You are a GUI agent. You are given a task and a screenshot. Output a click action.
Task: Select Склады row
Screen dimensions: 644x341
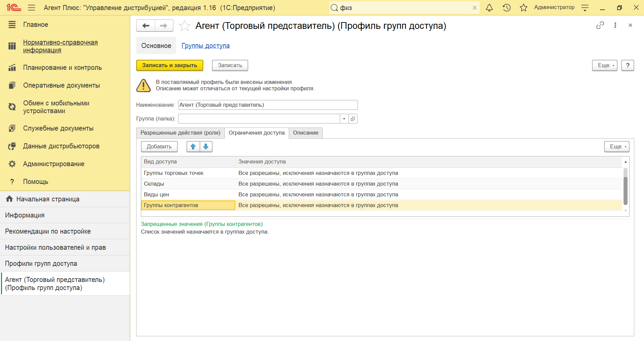[382, 184]
